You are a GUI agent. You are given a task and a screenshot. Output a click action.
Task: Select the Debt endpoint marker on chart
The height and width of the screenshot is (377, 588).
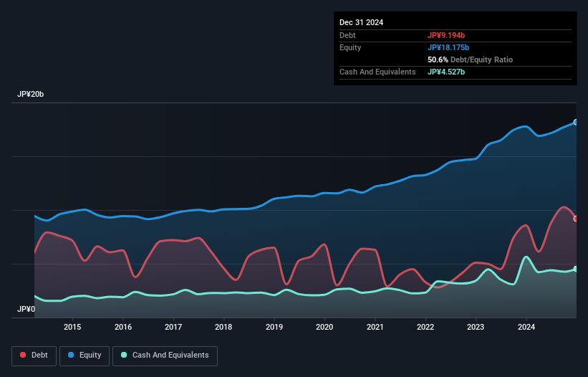tap(576, 219)
